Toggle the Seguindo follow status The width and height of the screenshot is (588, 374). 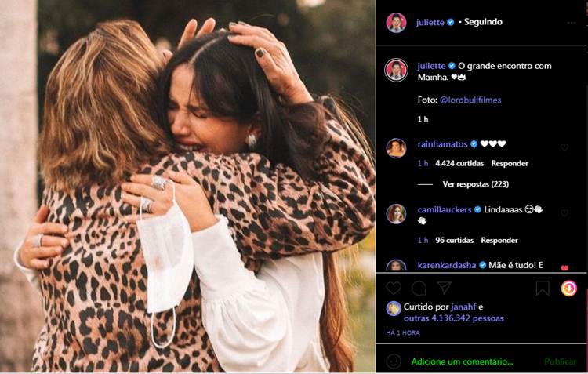pyautogui.click(x=483, y=22)
